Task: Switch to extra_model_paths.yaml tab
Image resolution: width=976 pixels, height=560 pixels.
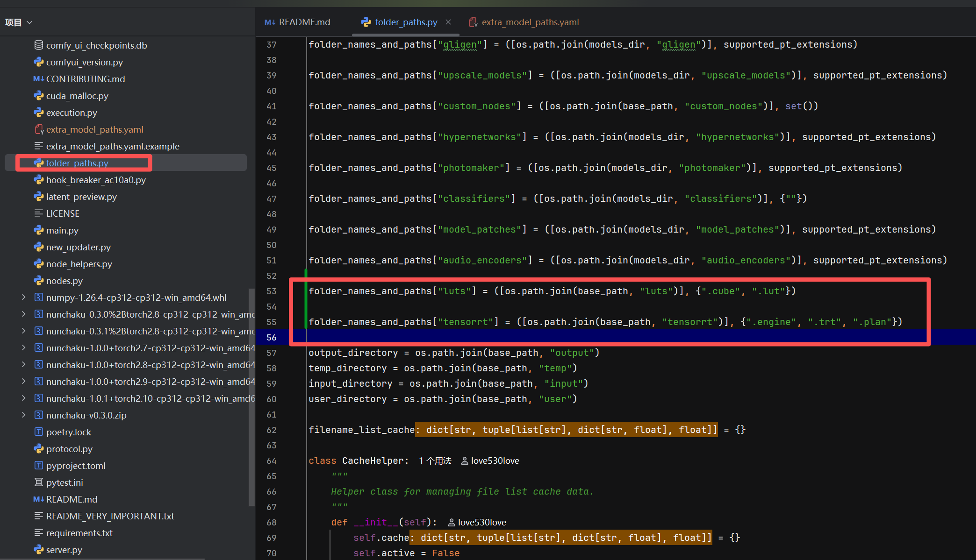Action: 524,22
